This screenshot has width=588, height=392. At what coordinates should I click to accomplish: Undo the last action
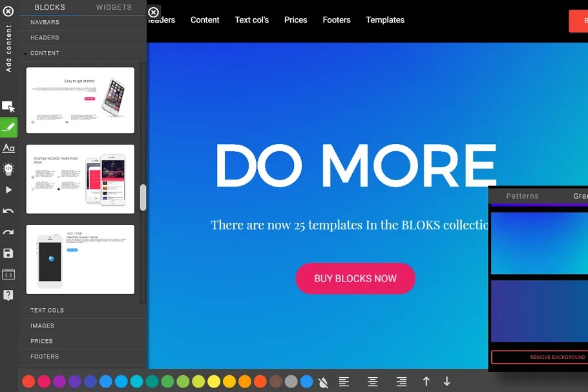click(x=8, y=211)
